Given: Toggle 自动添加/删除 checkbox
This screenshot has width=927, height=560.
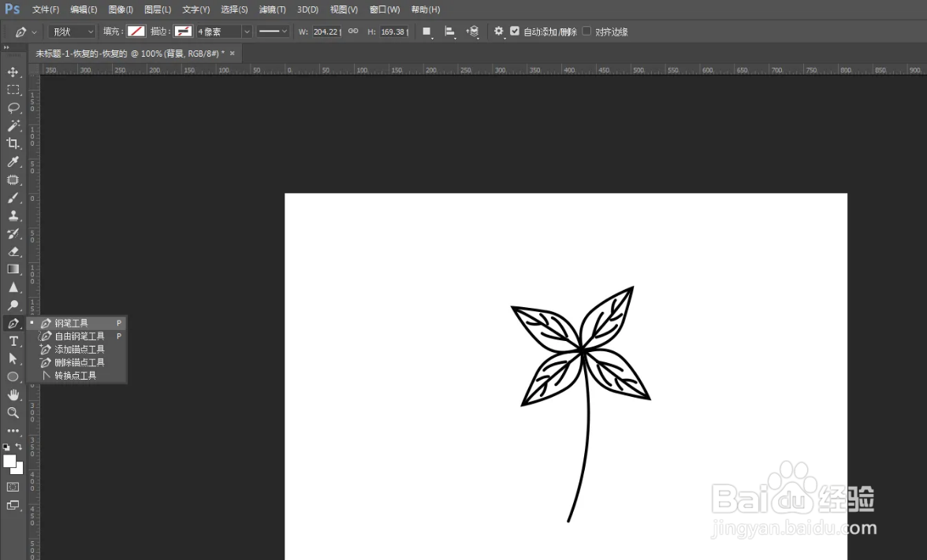Looking at the screenshot, I should (515, 32).
